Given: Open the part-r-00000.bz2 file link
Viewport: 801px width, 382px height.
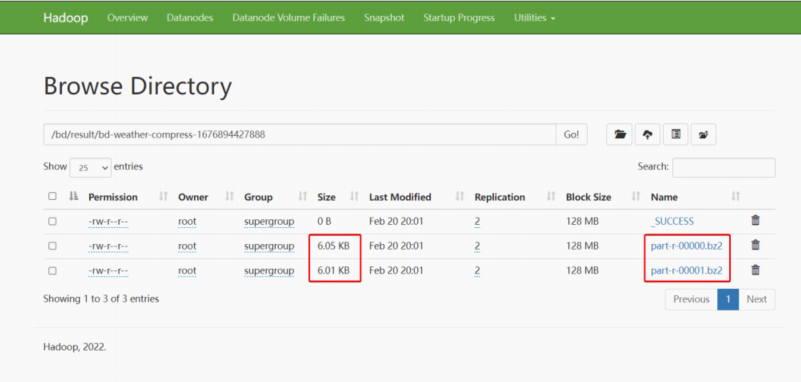Looking at the screenshot, I should pyautogui.click(x=687, y=246).
